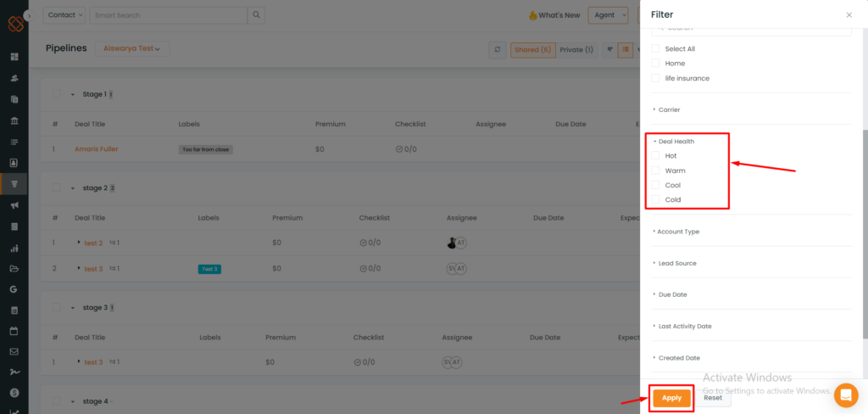868x414 pixels.
Task: Click the Too far from close label
Action: tap(206, 149)
